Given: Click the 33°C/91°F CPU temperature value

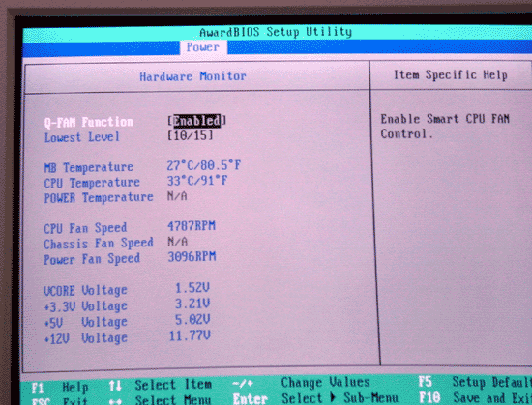Looking at the screenshot, I should (x=196, y=181).
